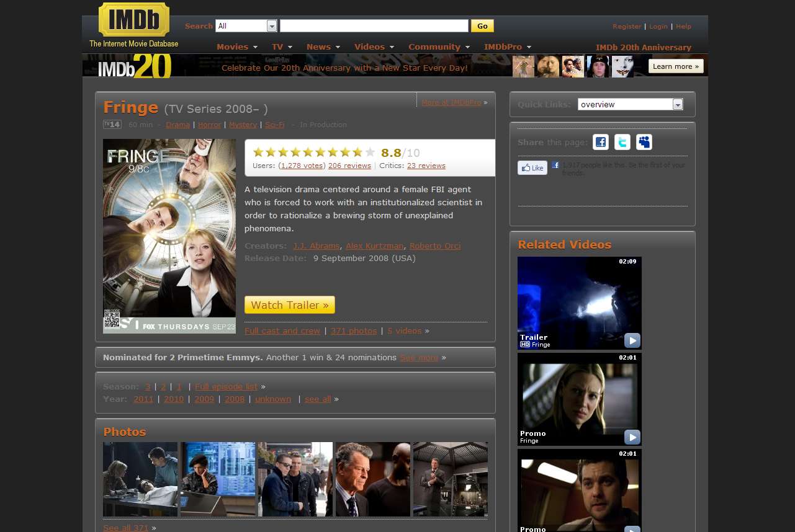Open second photo thumbnail with blue monitors

[x=218, y=479]
